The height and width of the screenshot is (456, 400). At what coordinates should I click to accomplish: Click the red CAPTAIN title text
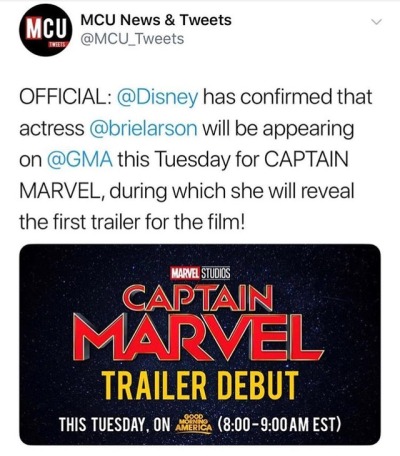pyautogui.click(x=198, y=298)
